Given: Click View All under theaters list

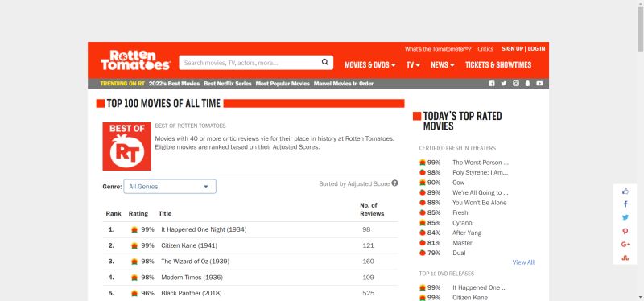Looking at the screenshot, I should point(523,262).
